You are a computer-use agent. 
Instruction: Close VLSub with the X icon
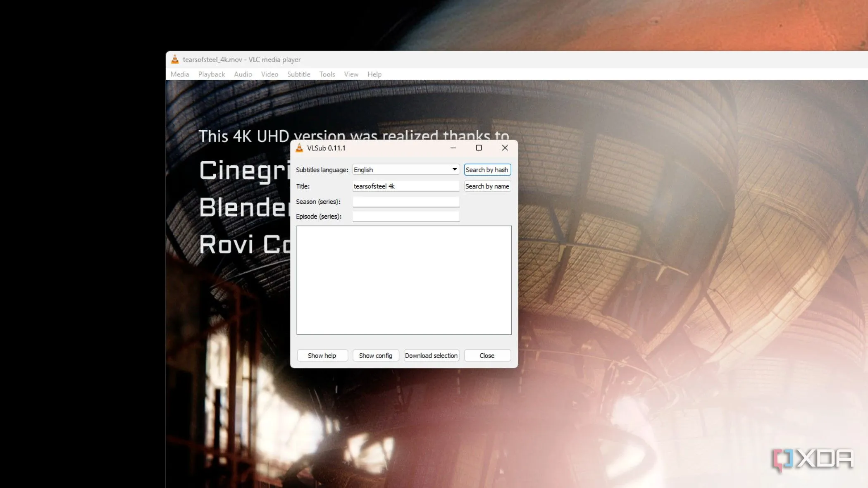pyautogui.click(x=505, y=148)
